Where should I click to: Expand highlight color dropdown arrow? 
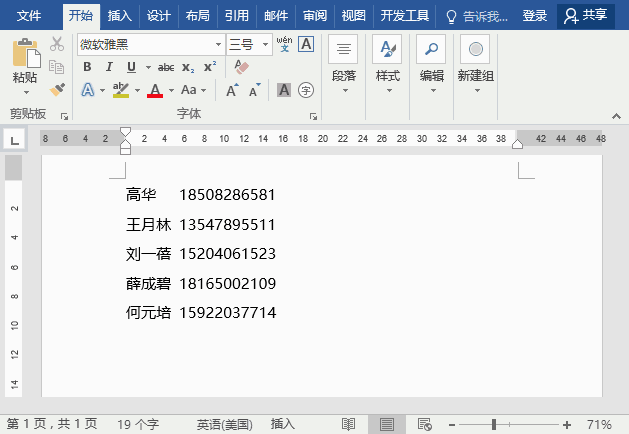(137, 90)
